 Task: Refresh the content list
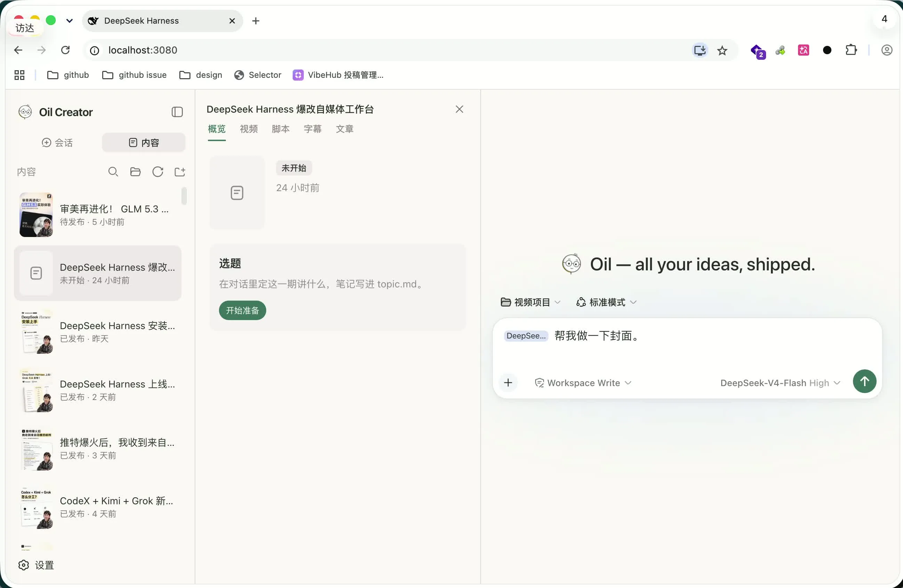point(158,172)
